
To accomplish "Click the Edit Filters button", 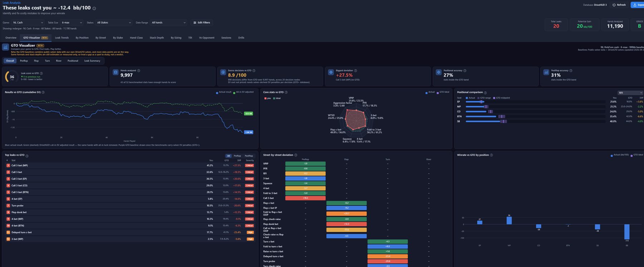I will pyautogui.click(x=202, y=23).
